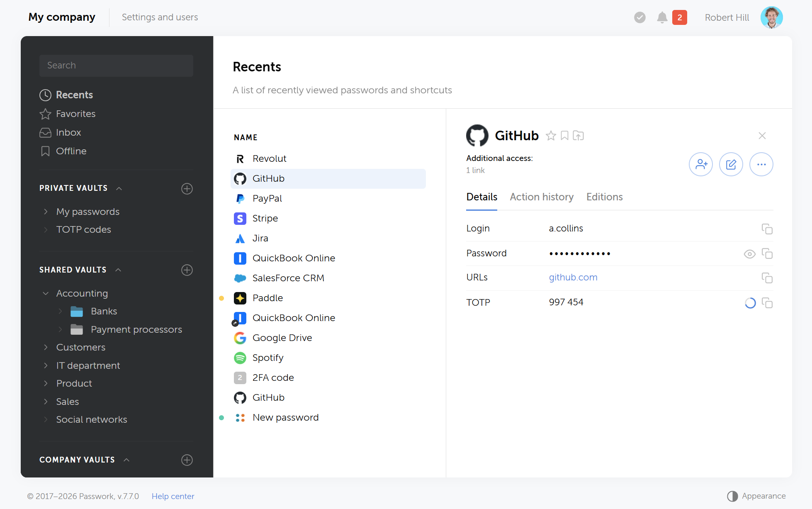This screenshot has height=509, width=812.
Task: Copy the Password field value
Action: pyautogui.click(x=767, y=253)
